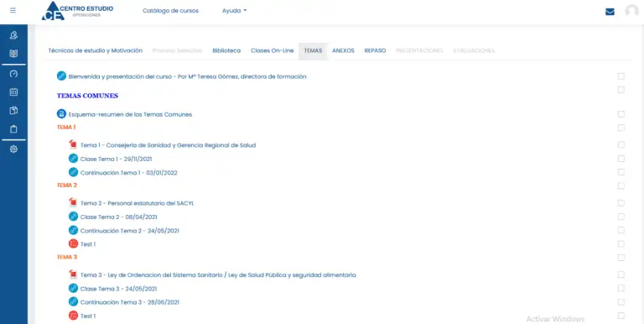Viewport: 644px width, 324px height.
Task: Click the user avatar profile icon
Action: pos(631,12)
